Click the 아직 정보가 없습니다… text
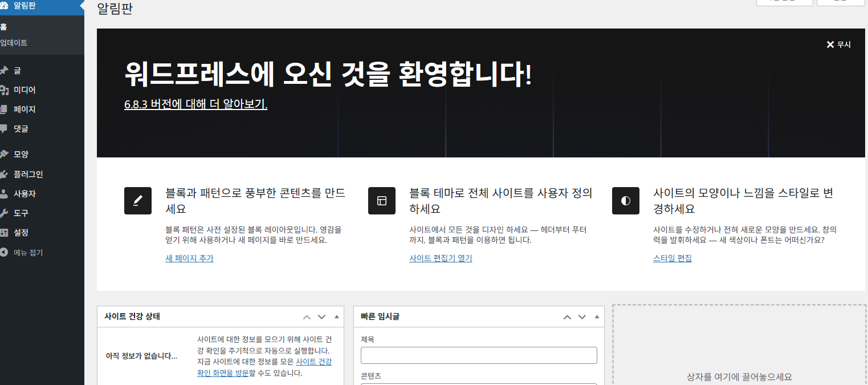 [x=141, y=356]
